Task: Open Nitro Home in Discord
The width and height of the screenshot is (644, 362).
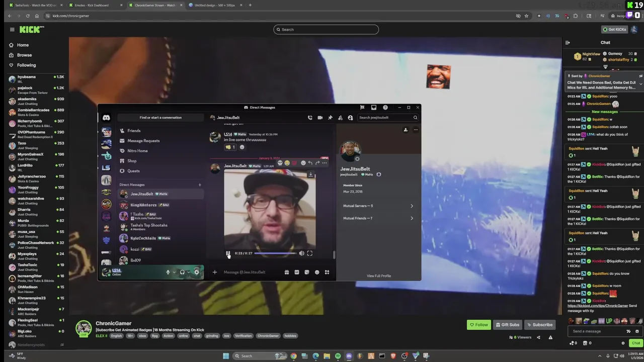Action: pos(160,151)
